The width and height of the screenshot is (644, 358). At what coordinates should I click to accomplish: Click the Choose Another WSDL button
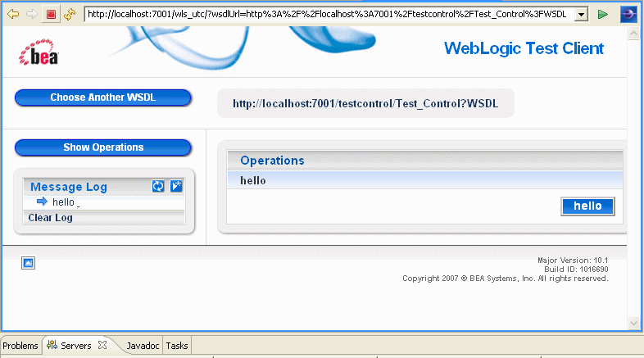[102, 97]
